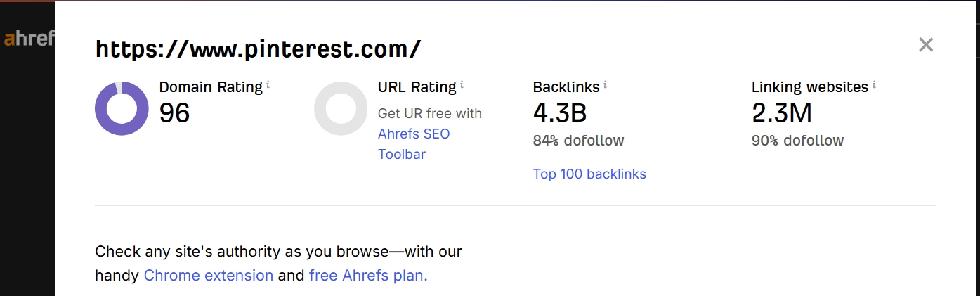Click the gray URL Rating donut chart
Image resolution: width=980 pixels, height=296 pixels.
[341, 108]
